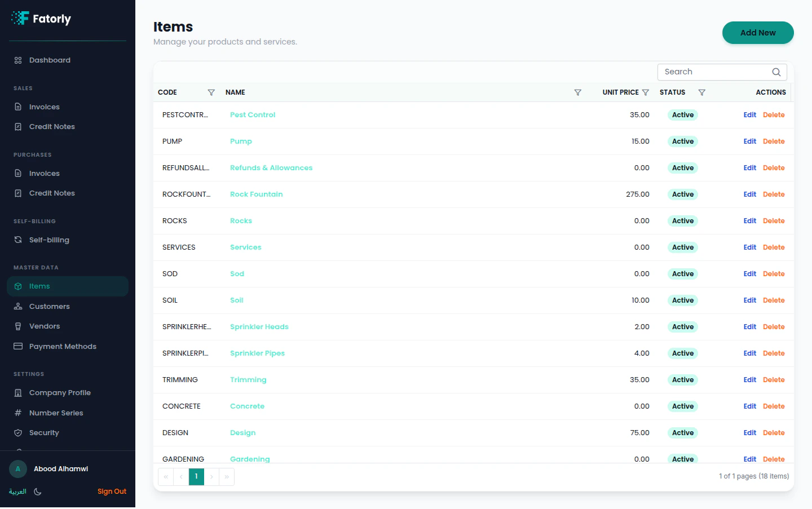Viewport: 812px width, 509px height.
Task: Click the user avatar A
Action: coord(18,469)
